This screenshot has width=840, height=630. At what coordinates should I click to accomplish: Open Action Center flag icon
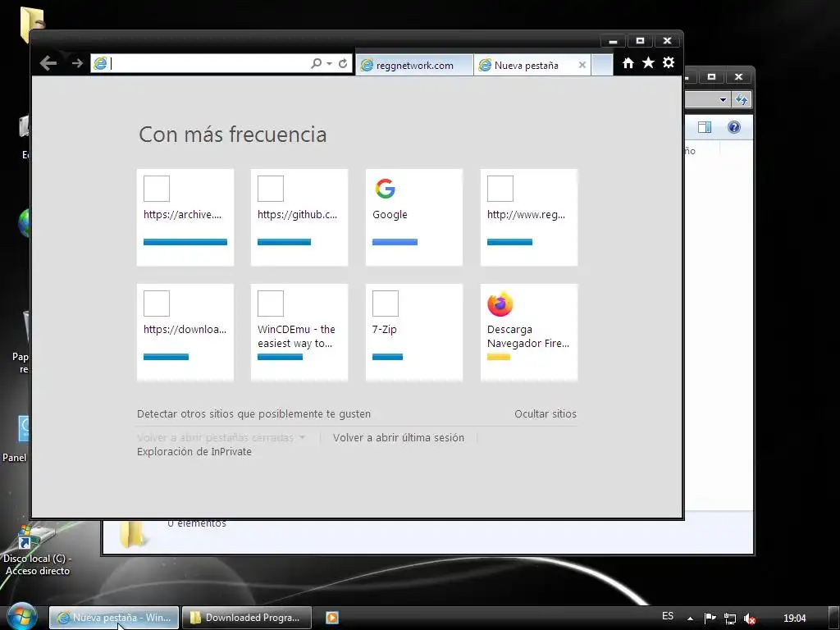tap(710, 619)
